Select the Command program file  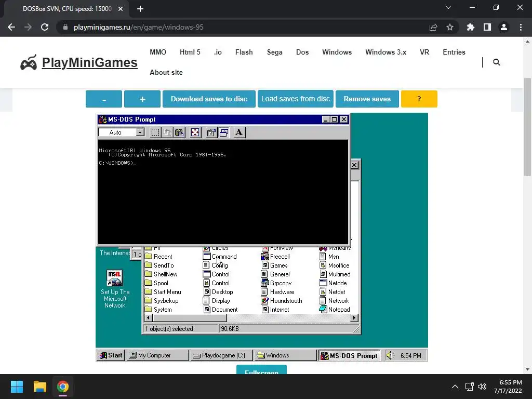click(x=220, y=257)
